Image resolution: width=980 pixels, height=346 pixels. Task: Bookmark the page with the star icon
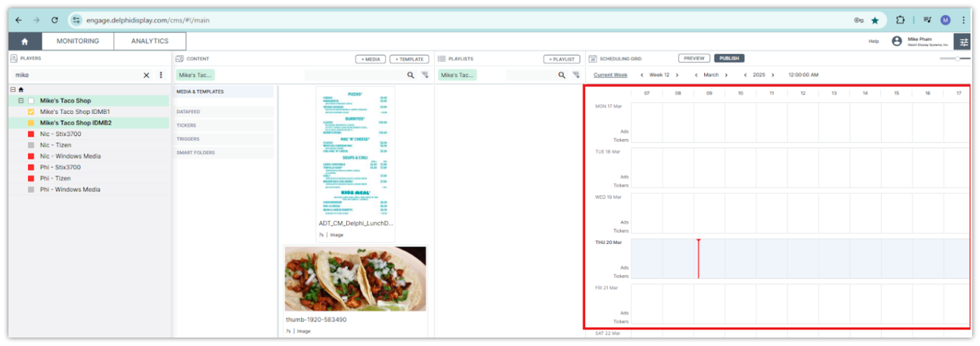pyautogui.click(x=875, y=20)
